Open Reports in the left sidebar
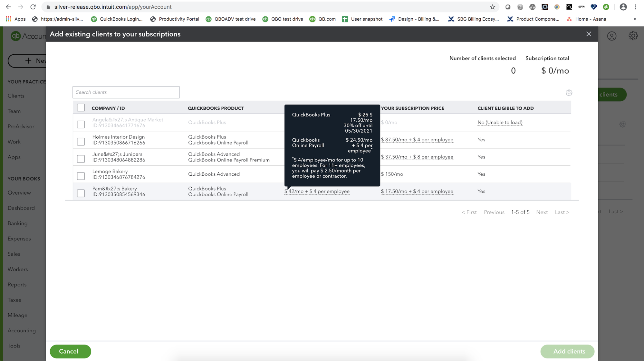Image resolution: width=644 pixels, height=361 pixels. pos(17,285)
